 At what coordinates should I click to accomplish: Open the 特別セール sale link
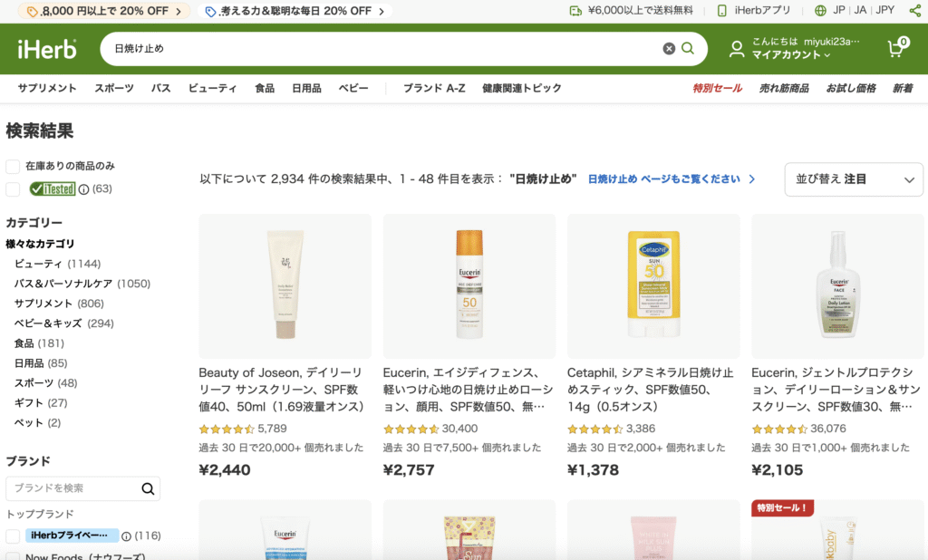tap(717, 88)
